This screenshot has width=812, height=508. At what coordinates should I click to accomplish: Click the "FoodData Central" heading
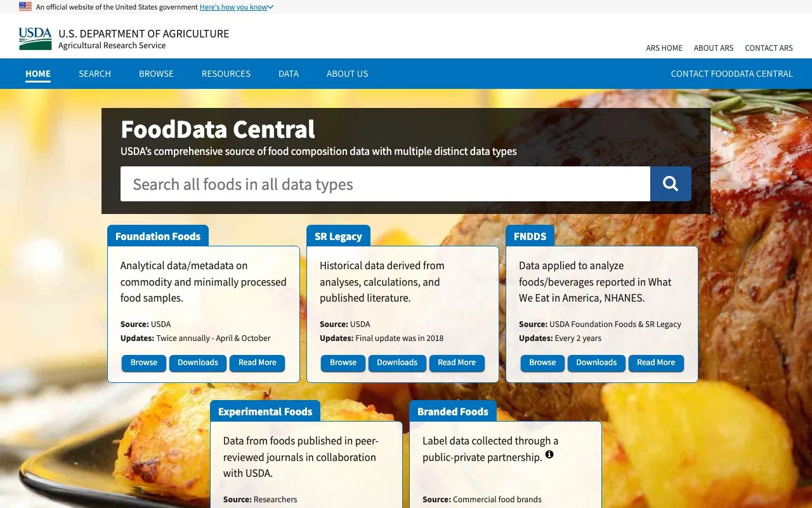tap(218, 130)
